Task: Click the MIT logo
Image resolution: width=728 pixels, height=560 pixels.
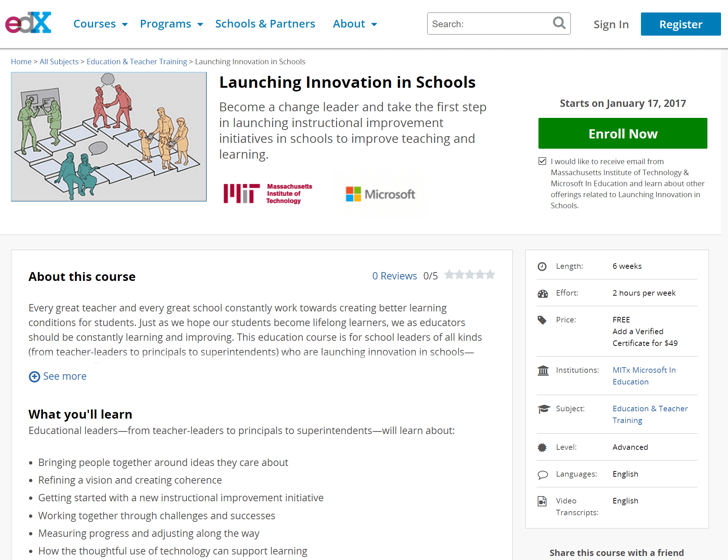Action: point(268,194)
